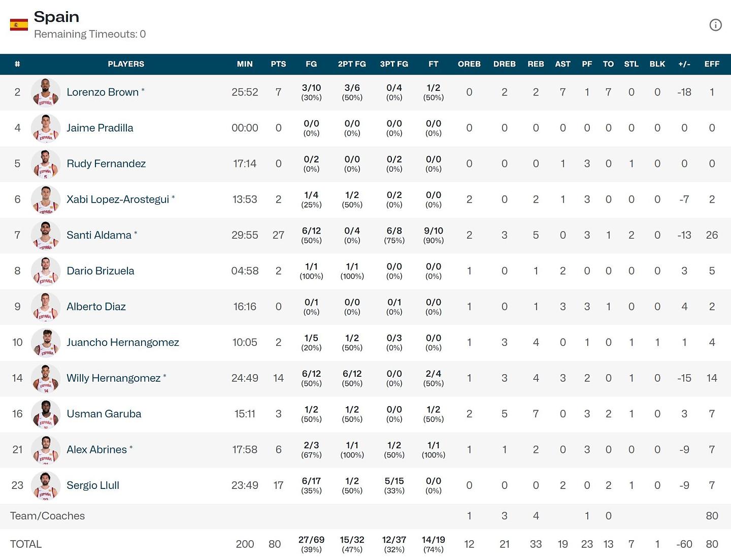Screen dimensions: 731x560
Task: Click the REB column header
Action: [536, 64]
